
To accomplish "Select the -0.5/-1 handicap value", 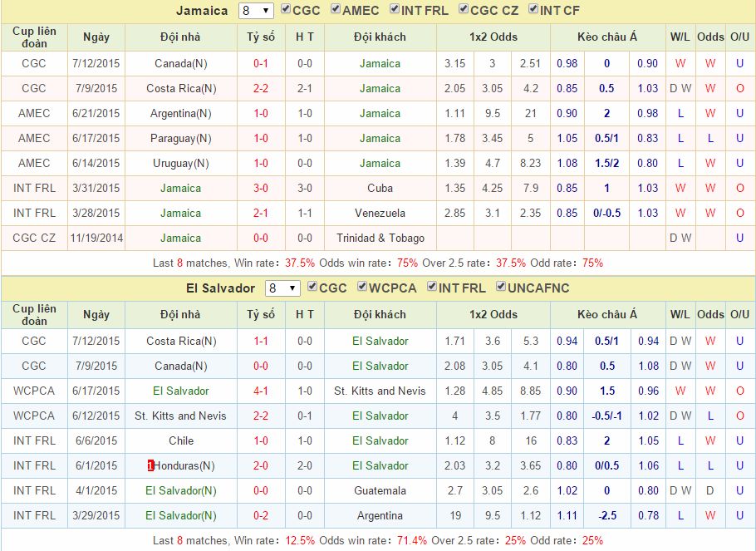I will click(x=606, y=416).
